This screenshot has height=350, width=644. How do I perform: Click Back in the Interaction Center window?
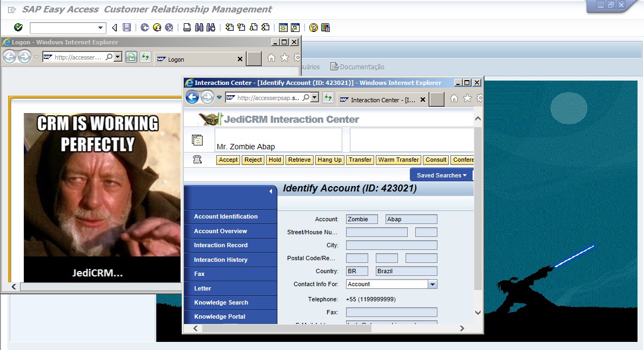point(192,97)
